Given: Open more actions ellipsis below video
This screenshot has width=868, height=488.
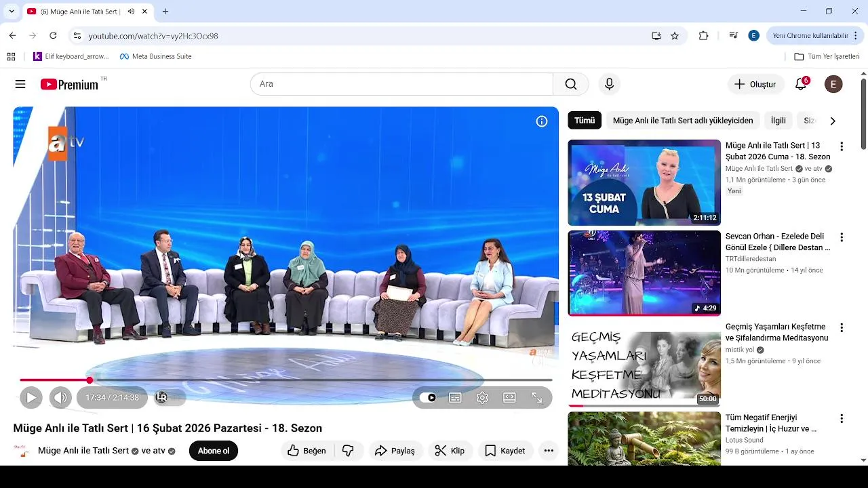Looking at the screenshot, I should pos(549,451).
